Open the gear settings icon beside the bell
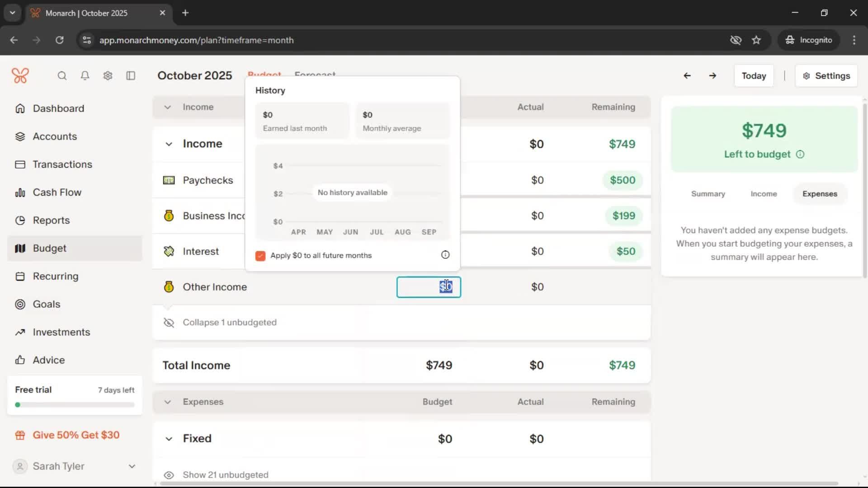This screenshot has height=488, width=868. click(108, 76)
